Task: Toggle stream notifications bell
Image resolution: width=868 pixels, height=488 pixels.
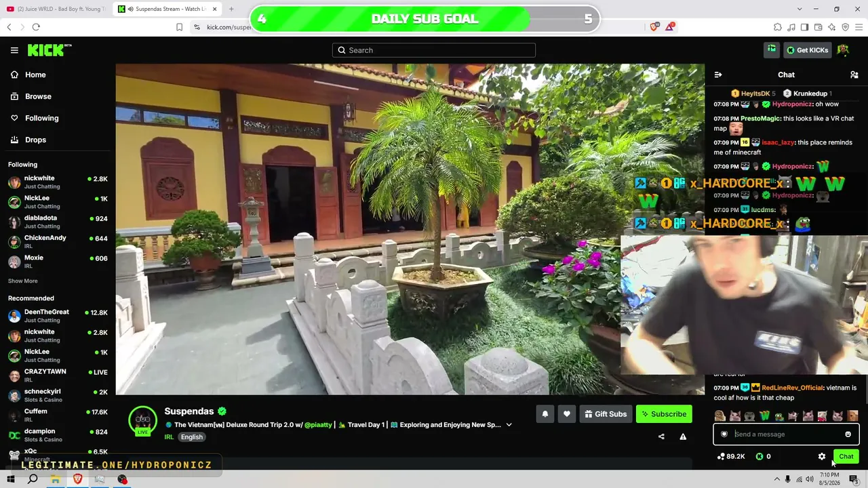Action: (545, 414)
